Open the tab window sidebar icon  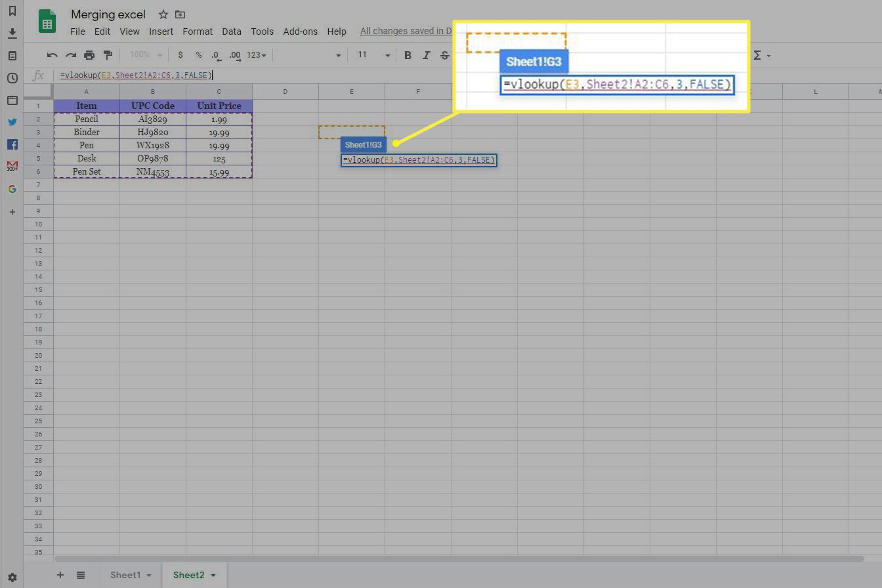click(12, 100)
